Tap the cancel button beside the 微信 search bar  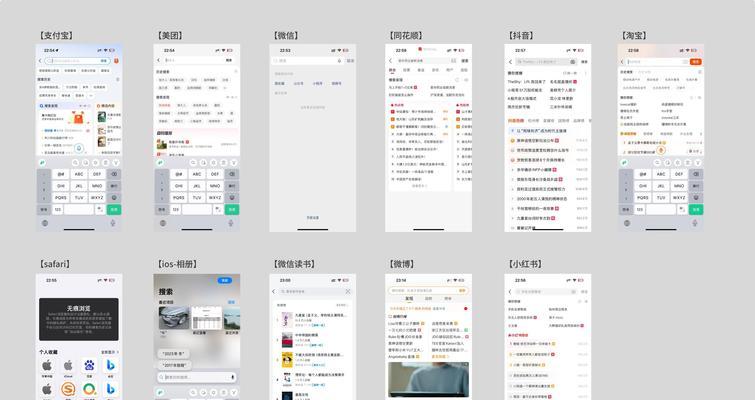[x=350, y=61]
